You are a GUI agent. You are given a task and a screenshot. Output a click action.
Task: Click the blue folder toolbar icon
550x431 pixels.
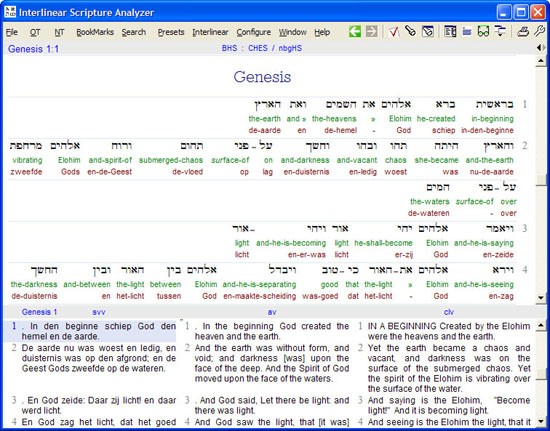[x=467, y=32]
